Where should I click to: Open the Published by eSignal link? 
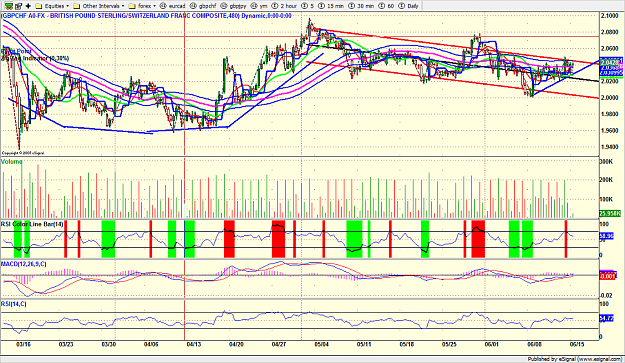[x=576, y=359]
